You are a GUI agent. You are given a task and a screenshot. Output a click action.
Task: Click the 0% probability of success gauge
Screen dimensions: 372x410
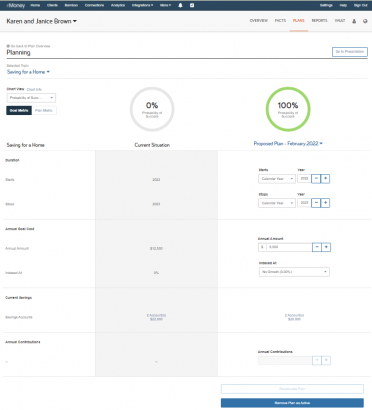point(152,109)
